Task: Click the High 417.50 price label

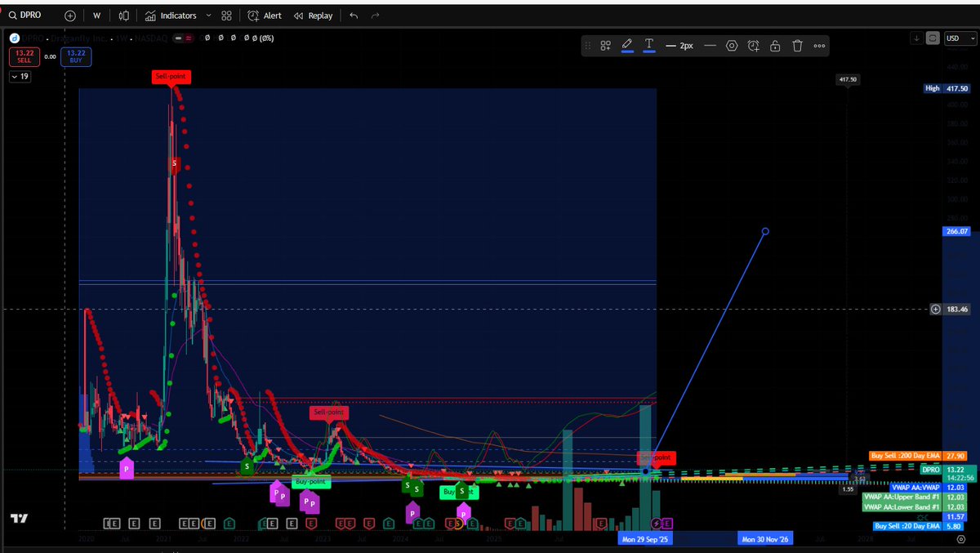Action: [946, 88]
